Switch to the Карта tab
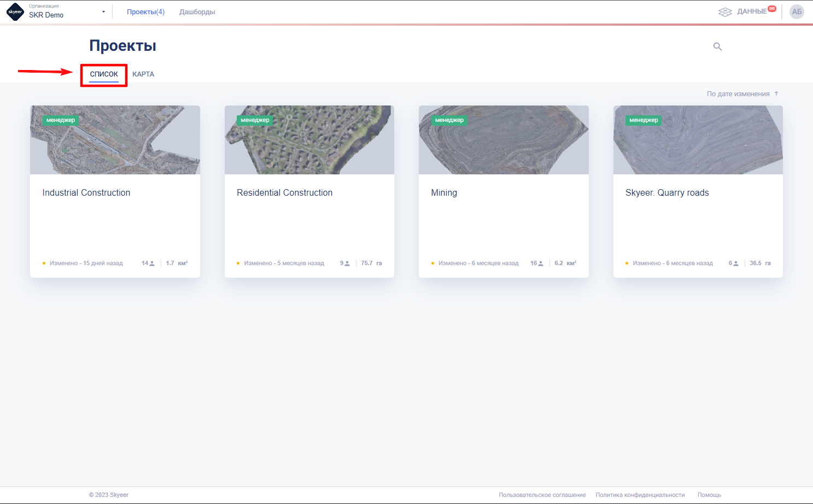This screenshot has width=813, height=504. pos(143,74)
